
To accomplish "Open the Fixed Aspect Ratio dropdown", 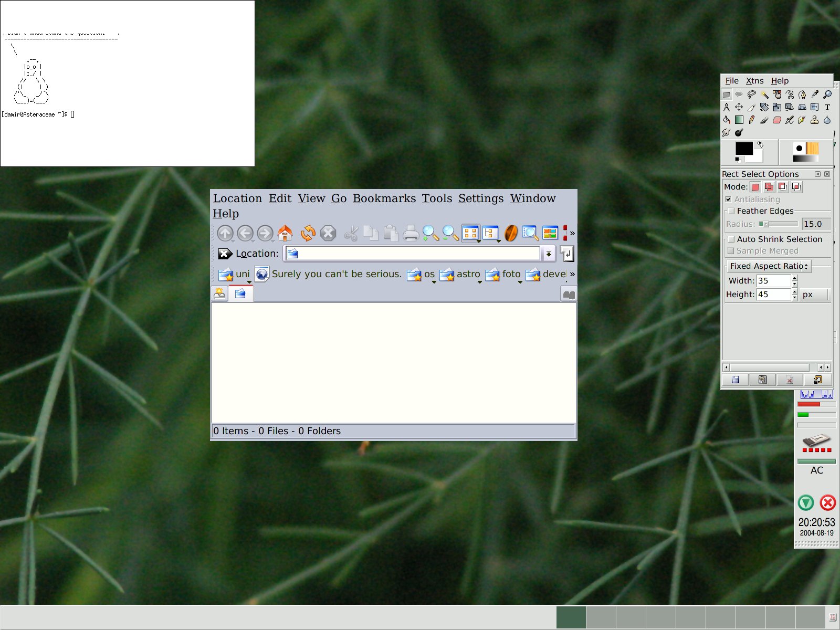I will pyautogui.click(x=769, y=266).
